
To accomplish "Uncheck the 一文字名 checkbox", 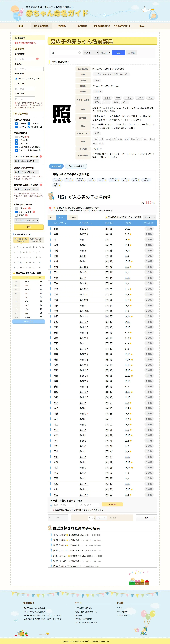I will pos(16,123).
